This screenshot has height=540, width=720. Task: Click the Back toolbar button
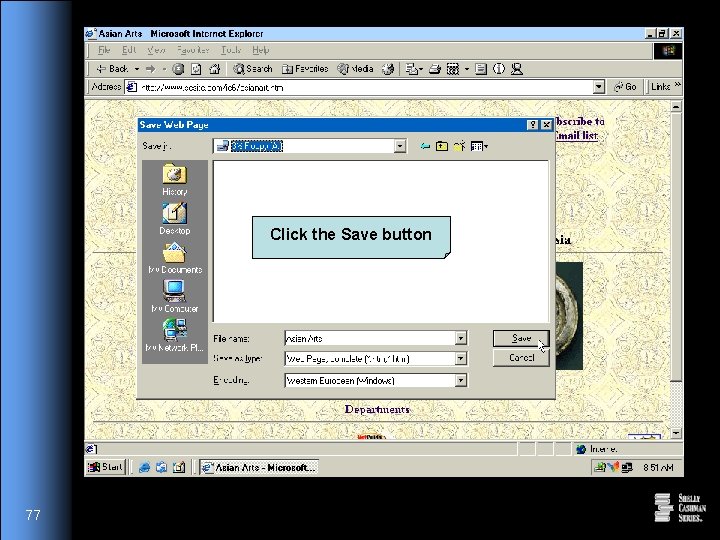coord(112,69)
